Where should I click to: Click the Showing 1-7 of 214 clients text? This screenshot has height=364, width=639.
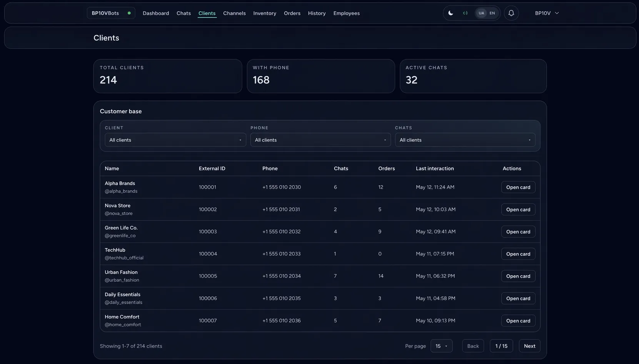[x=131, y=346]
